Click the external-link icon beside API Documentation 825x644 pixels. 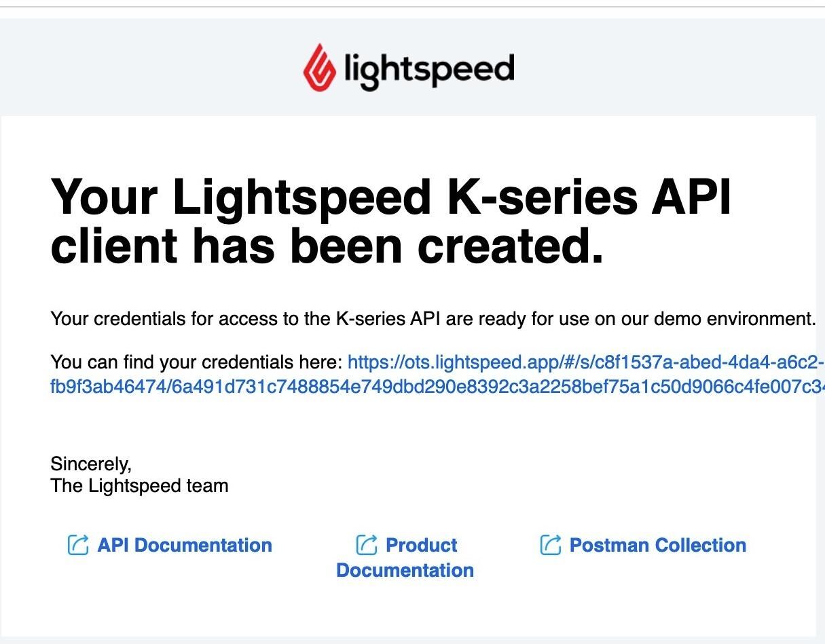click(78, 544)
